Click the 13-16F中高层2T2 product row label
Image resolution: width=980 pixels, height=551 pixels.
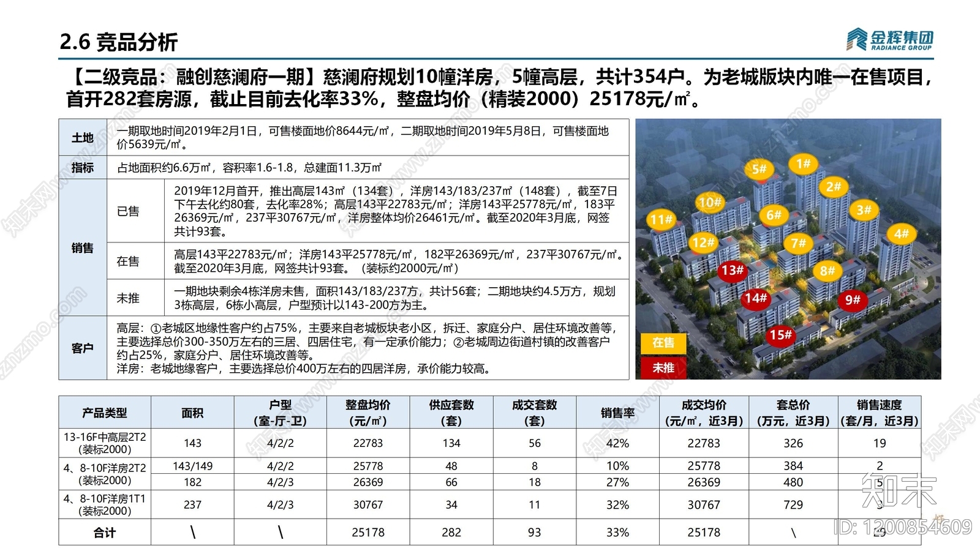click(x=105, y=443)
